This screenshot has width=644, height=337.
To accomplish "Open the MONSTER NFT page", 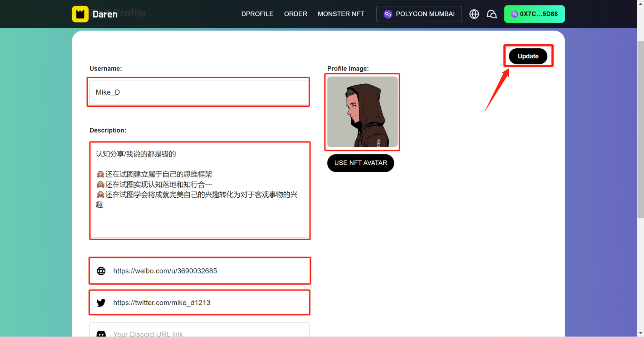I will click(341, 14).
